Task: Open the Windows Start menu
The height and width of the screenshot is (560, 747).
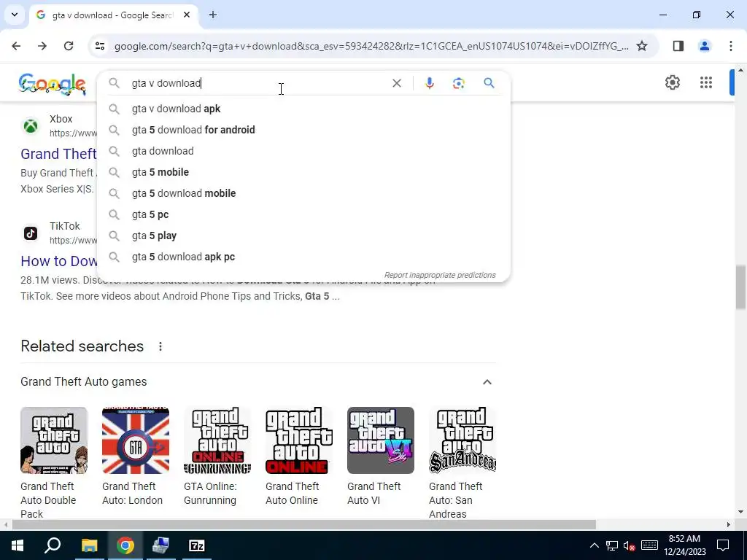Action: tap(17, 545)
